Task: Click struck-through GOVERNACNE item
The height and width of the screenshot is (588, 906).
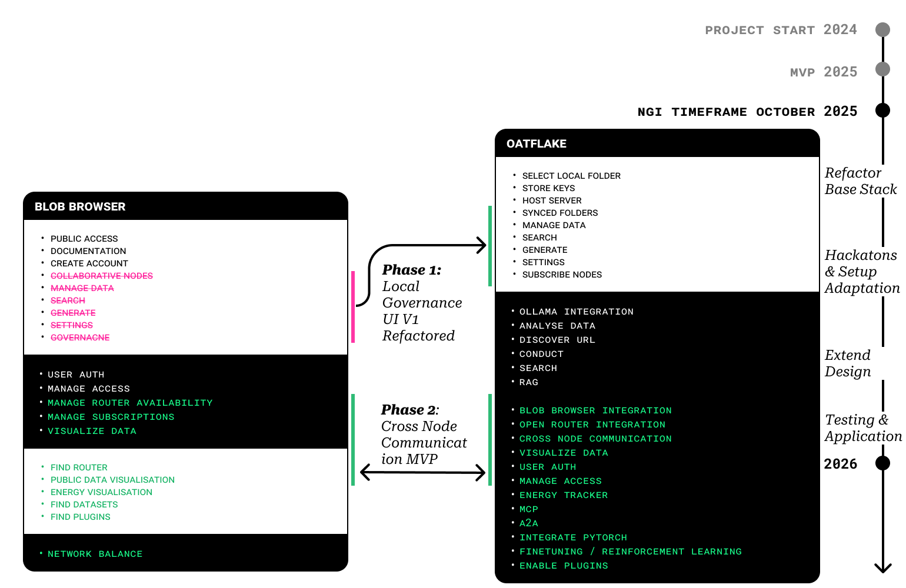Action: click(80, 338)
